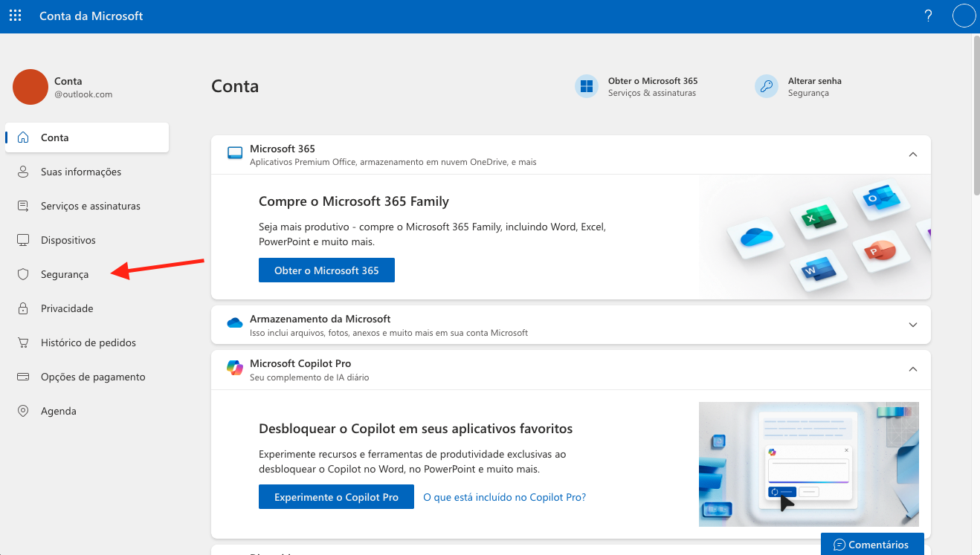Click 'Seu complemento de IA diário' subtitle

pyautogui.click(x=309, y=377)
